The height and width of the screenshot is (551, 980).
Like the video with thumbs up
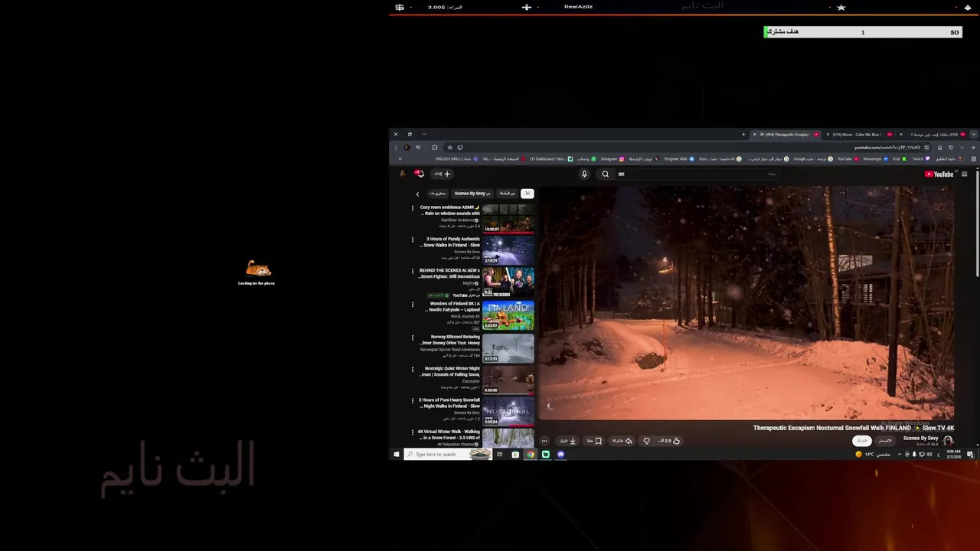(x=669, y=441)
